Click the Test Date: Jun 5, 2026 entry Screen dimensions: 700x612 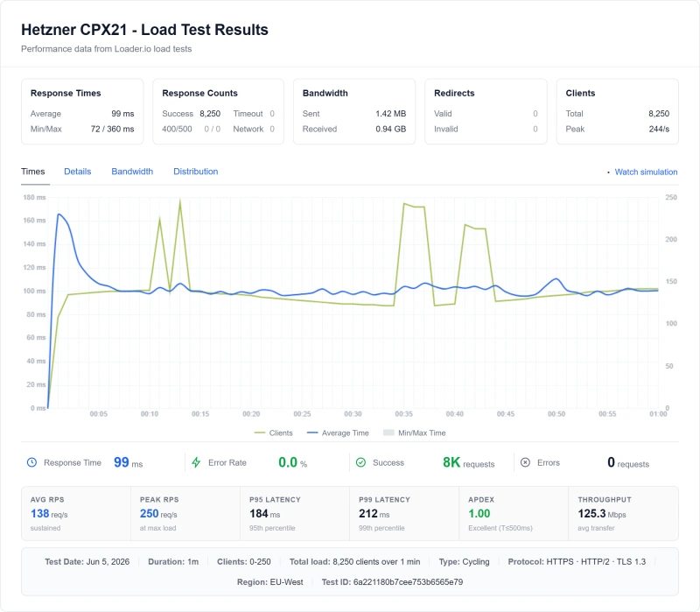87,561
